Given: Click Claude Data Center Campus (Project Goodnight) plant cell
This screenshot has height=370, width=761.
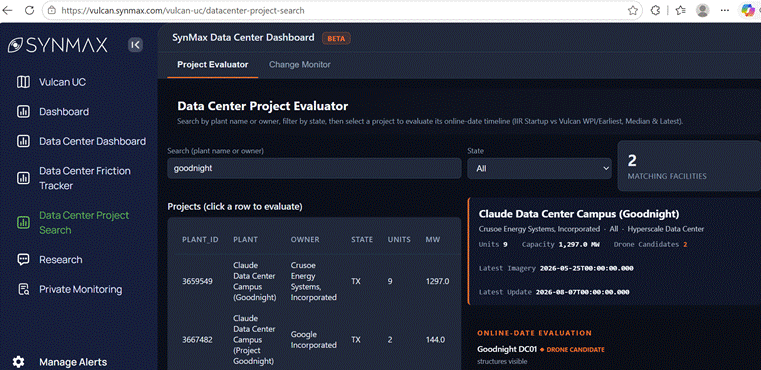Looking at the screenshot, I should point(254,340).
